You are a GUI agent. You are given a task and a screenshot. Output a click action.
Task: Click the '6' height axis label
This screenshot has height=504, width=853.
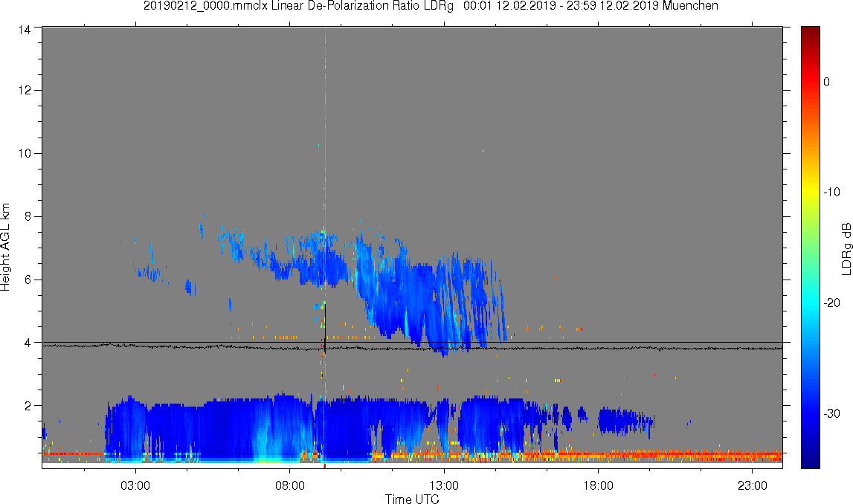pyautogui.click(x=28, y=280)
